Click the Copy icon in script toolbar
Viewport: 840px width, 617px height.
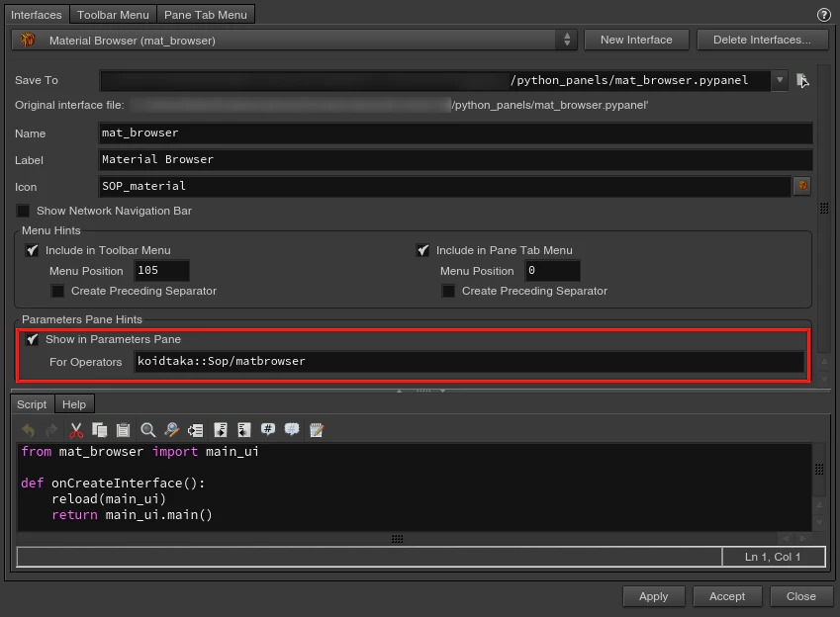click(x=100, y=430)
